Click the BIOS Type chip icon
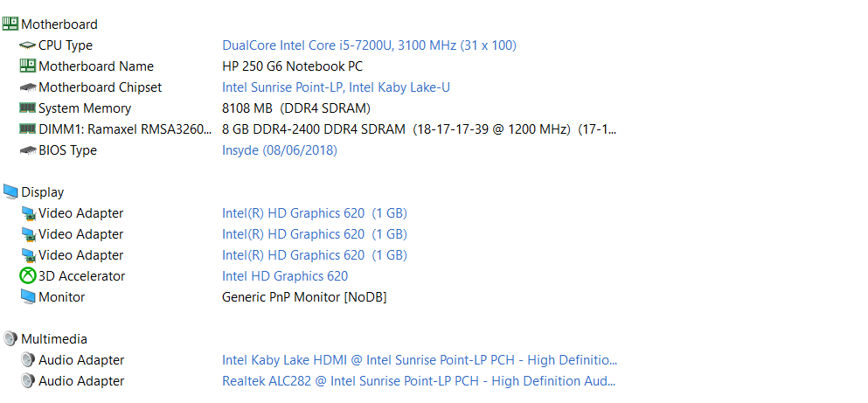Screen dimensions: 868x403 pyautogui.click(x=28, y=150)
